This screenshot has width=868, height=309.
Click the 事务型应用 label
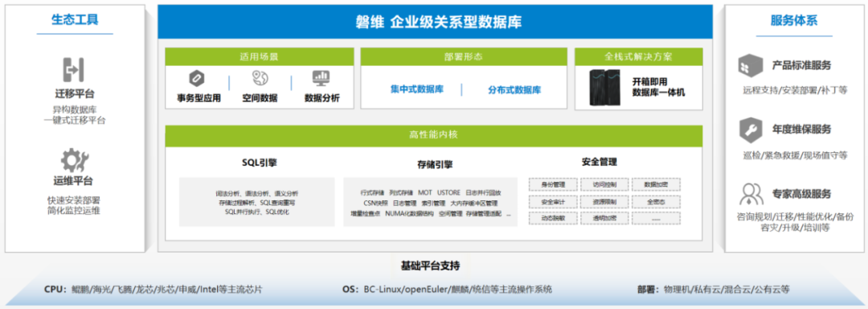coord(199,98)
